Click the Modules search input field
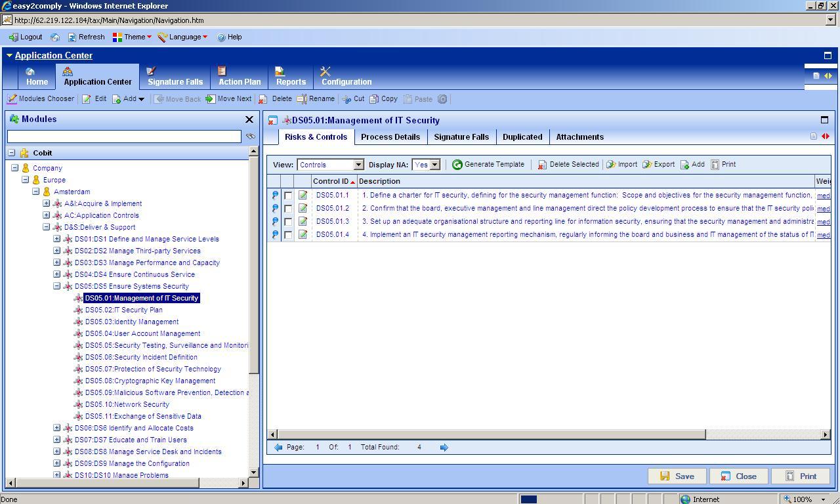Image resolution: width=840 pixels, height=504 pixels. [x=124, y=136]
